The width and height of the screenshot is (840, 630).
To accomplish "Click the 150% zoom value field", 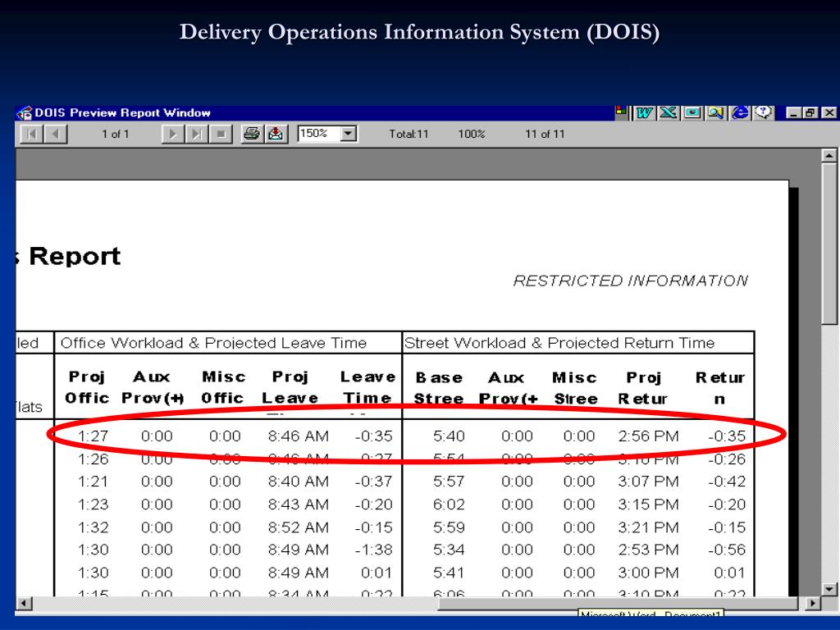I will (x=319, y=134).
